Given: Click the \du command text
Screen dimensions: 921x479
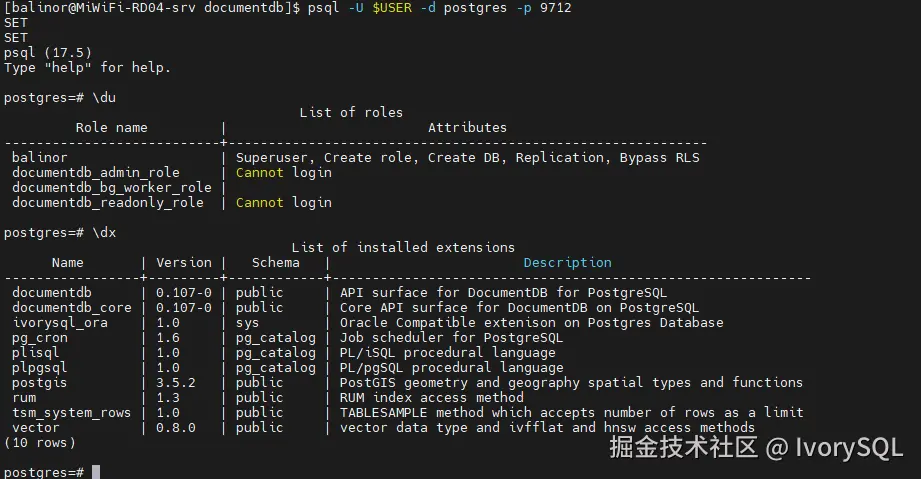Looking at the screenshot, I should (104, 98).
